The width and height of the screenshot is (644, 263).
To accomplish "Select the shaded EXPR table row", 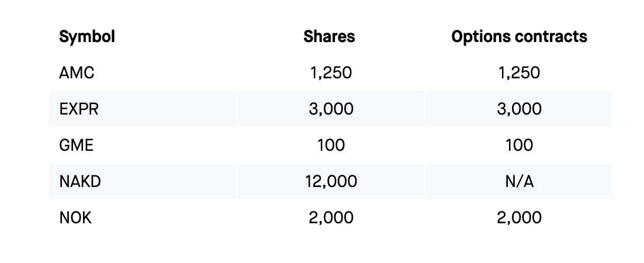I will tap(331, 109).
